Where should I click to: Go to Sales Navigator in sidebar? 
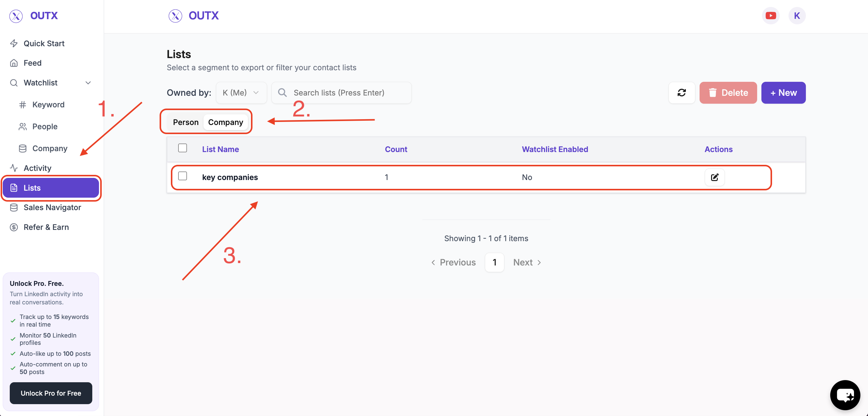point(52,207)
